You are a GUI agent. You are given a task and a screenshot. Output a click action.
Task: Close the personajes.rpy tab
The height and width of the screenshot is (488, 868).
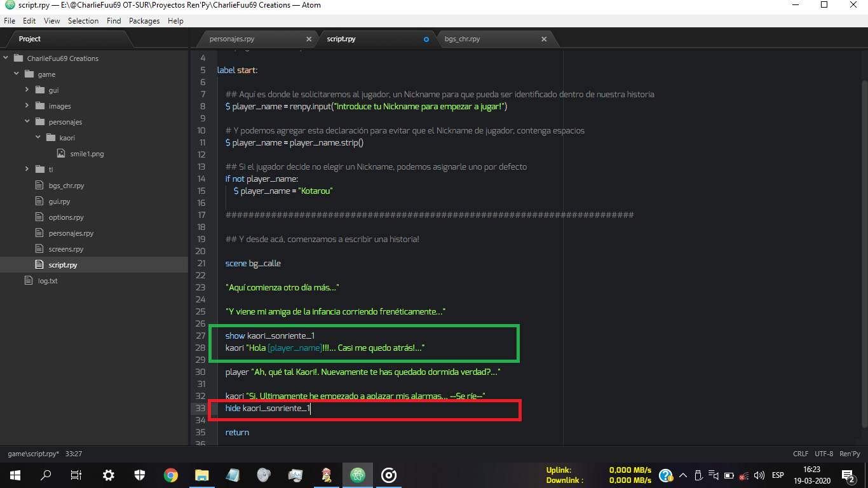[x=309, y=39]
